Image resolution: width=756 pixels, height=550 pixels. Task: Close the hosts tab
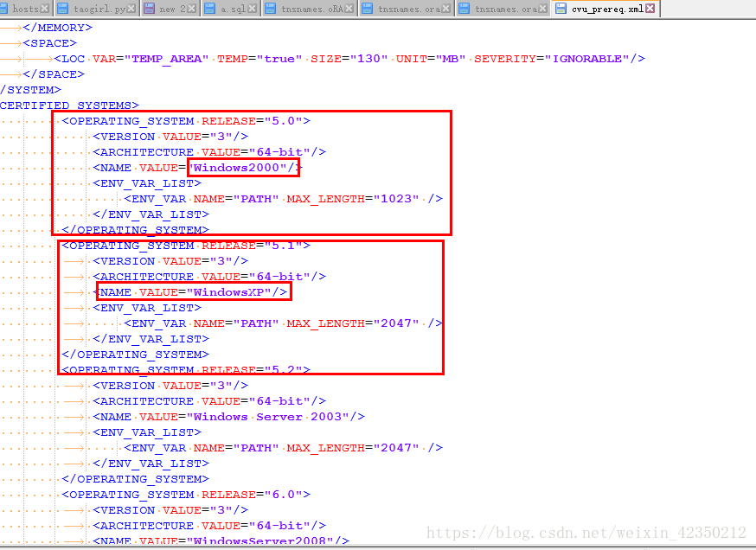tap(44, 9)
